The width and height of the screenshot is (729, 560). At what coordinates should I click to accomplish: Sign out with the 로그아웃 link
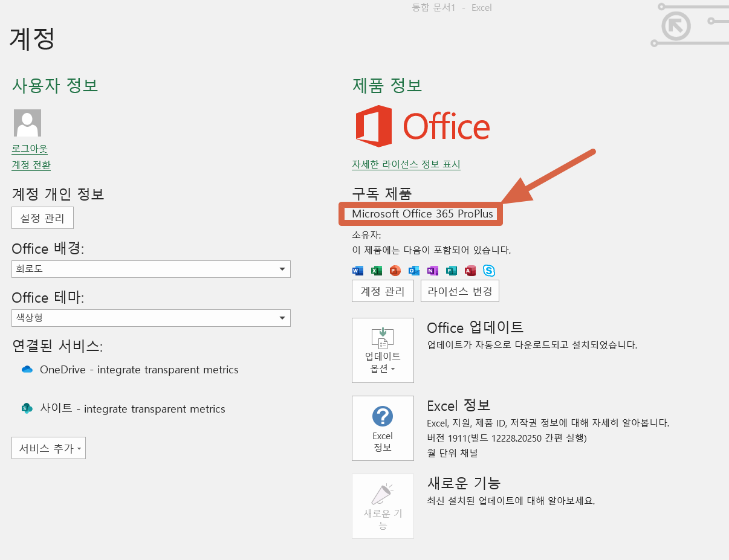coord(30,149)
